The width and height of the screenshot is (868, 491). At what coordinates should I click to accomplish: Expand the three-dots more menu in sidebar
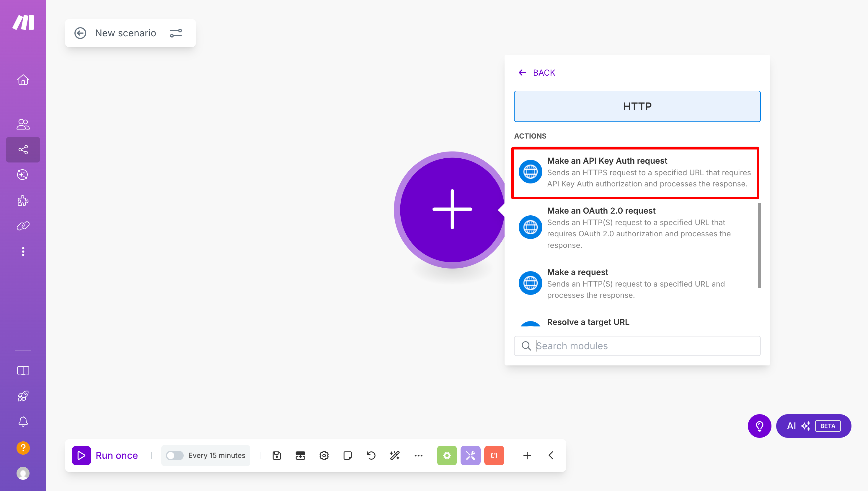pyautogui.click(x=23, y=252)
